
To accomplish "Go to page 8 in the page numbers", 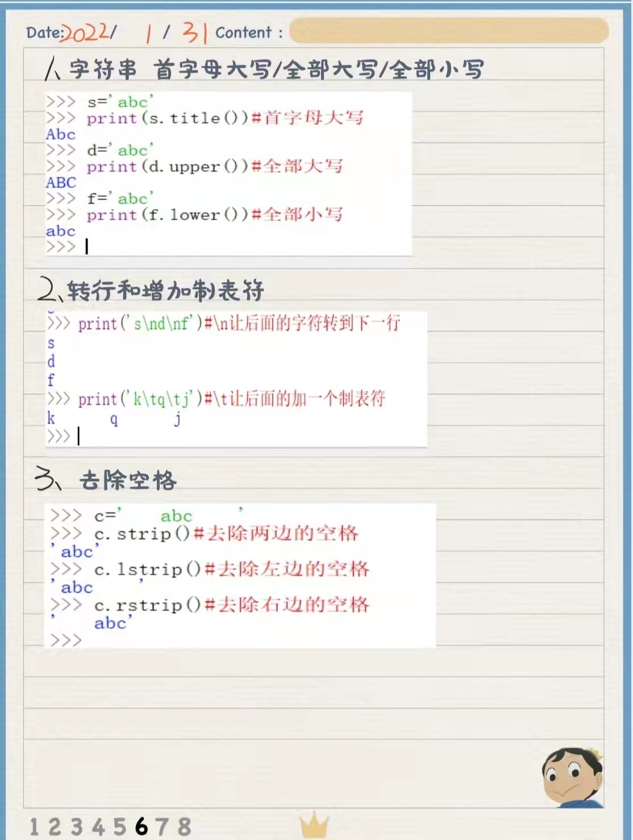I will click(x=184, y=827).
